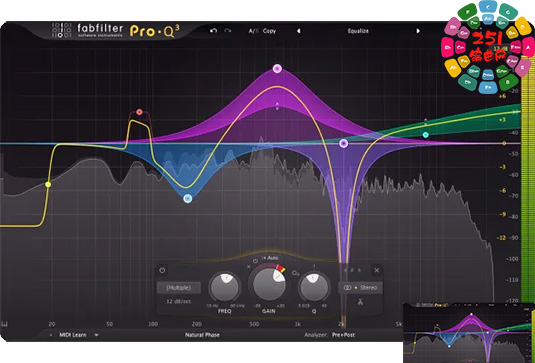The width and height of the screenshot is (535, 363).
Task: Click the GAIN knob
Action: (269, 285)
